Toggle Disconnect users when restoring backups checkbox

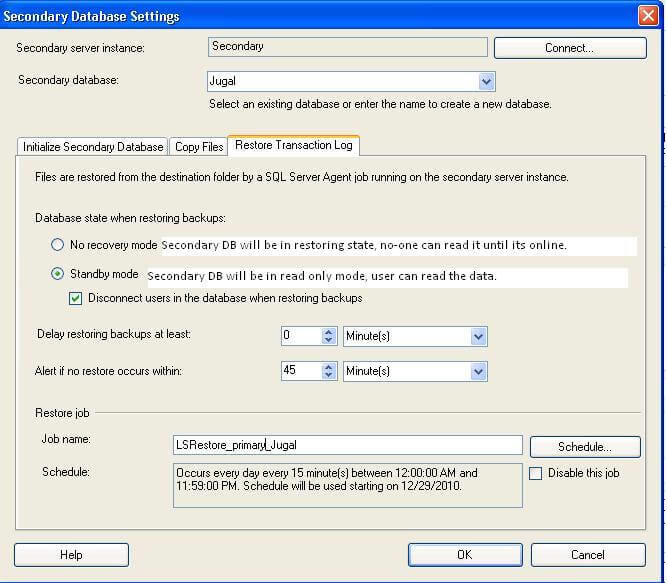pyautogui.click(x=75, y=298)
